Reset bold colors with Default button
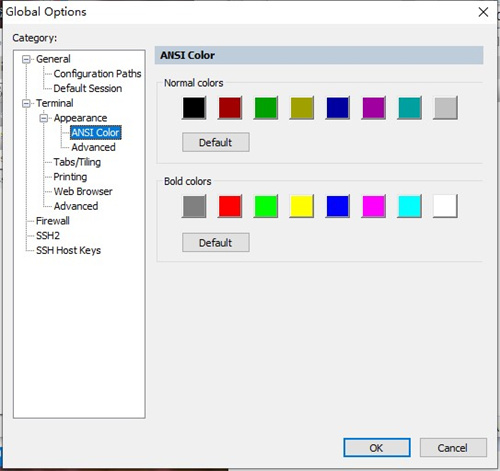The width and height of the screenshot is (500, 471). point(216,242)
